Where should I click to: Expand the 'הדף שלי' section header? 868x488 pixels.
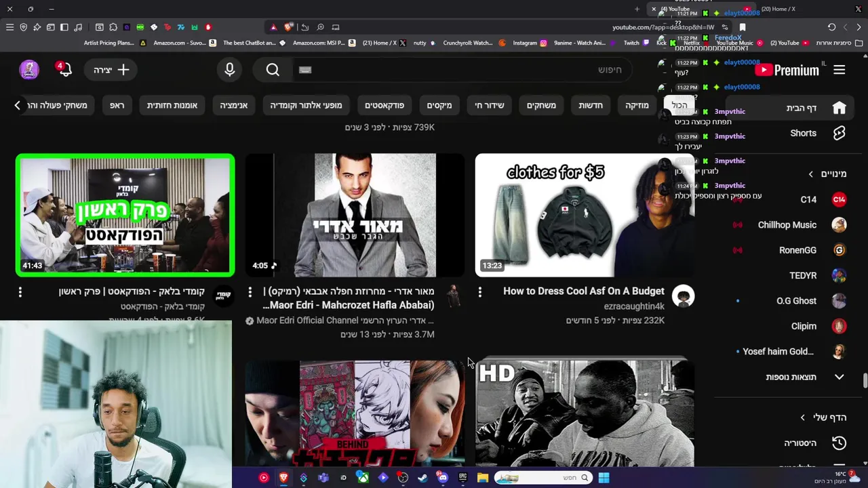[x=823, y=418]
